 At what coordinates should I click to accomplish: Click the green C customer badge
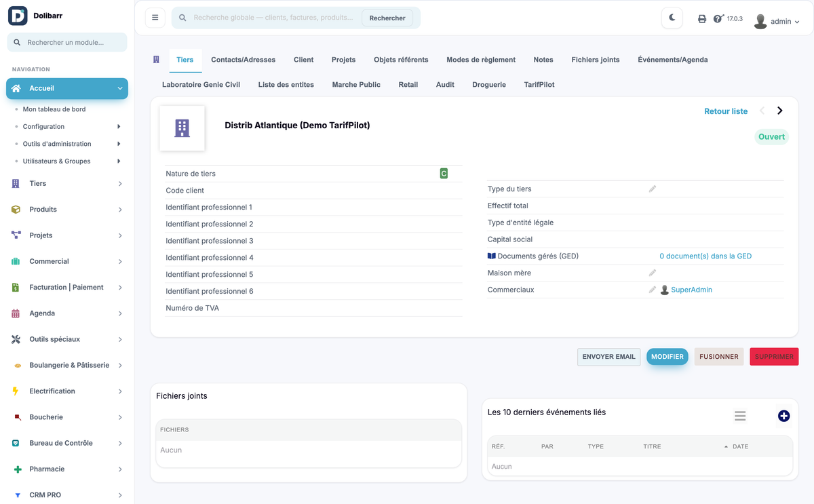pos(444,174)
